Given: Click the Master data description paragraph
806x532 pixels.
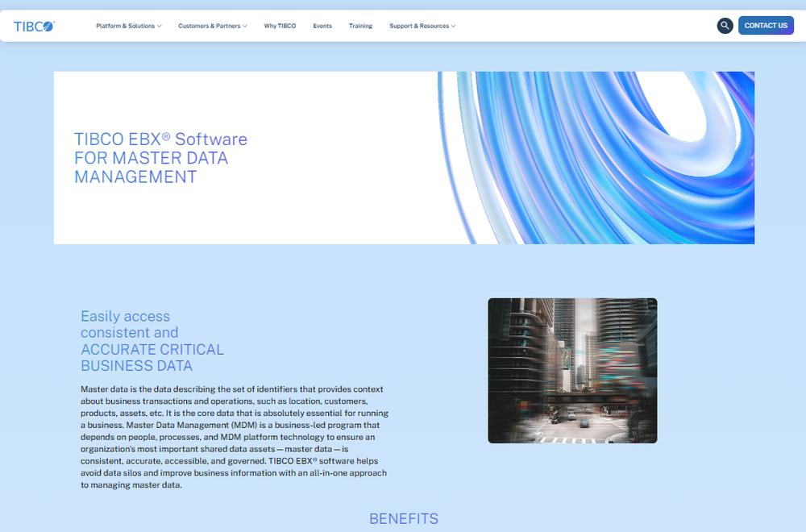Looking at the screenshot, I should (235, 437).
